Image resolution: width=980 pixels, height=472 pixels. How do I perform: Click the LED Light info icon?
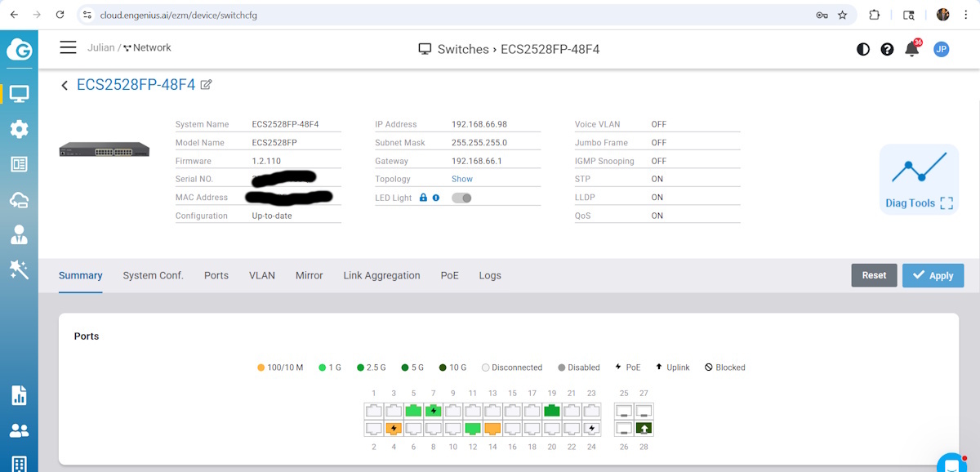436,198
